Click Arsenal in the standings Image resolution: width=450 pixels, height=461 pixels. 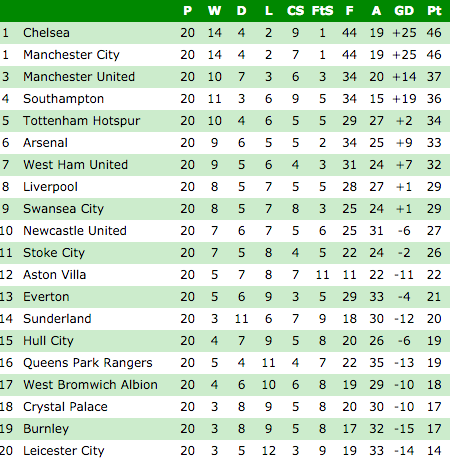(x=45, y=143)
